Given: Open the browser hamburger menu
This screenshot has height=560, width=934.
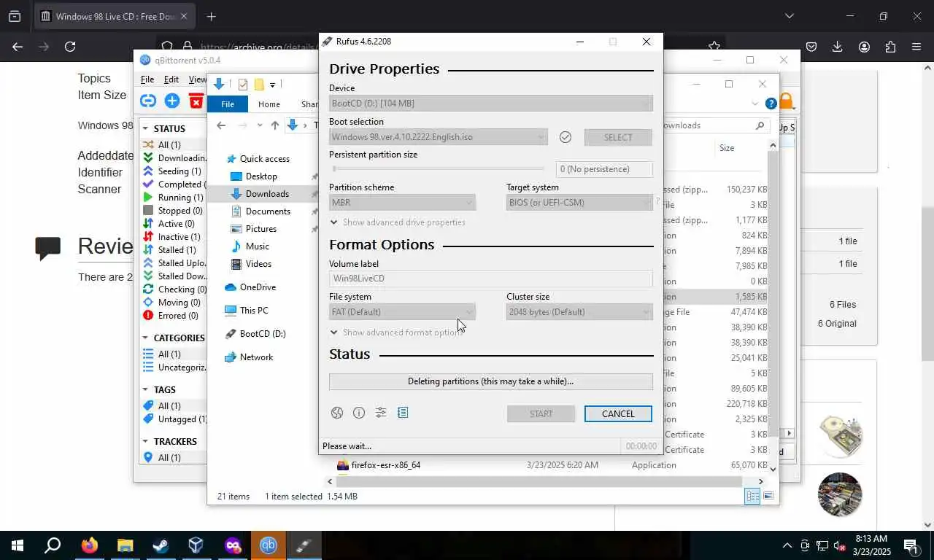Looking at the screenshot, I should point(916,47).
